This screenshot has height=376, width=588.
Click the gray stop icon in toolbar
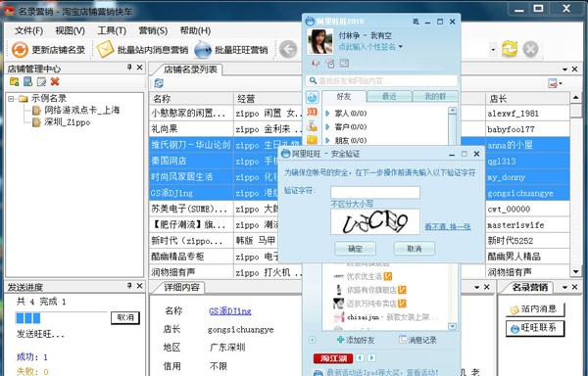click(530, 49)
